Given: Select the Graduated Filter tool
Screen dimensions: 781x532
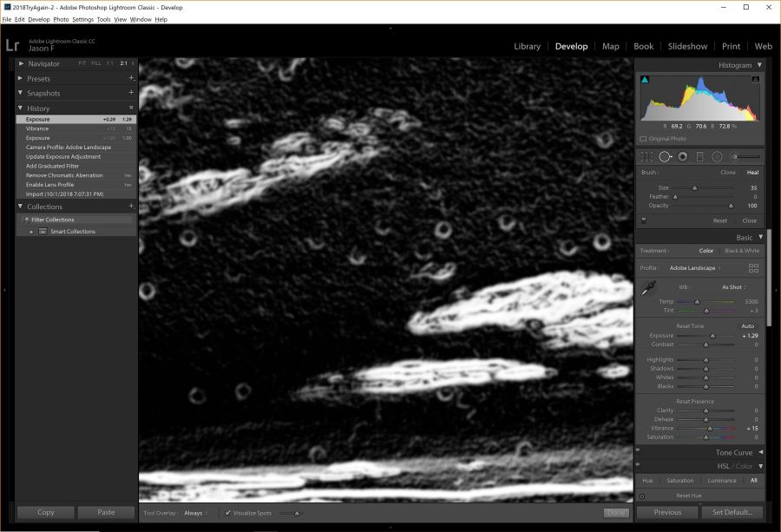Looking at the screenshot, I should [699, 156].
